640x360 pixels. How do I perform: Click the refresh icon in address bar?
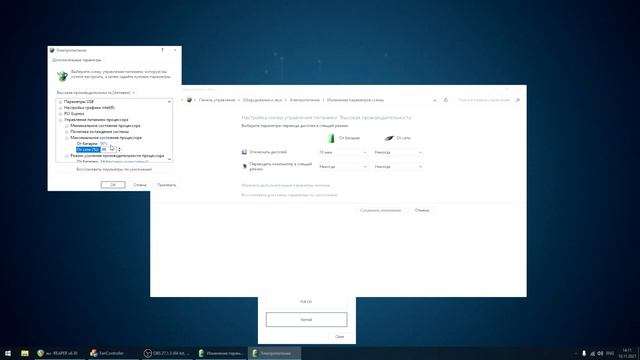446,100
